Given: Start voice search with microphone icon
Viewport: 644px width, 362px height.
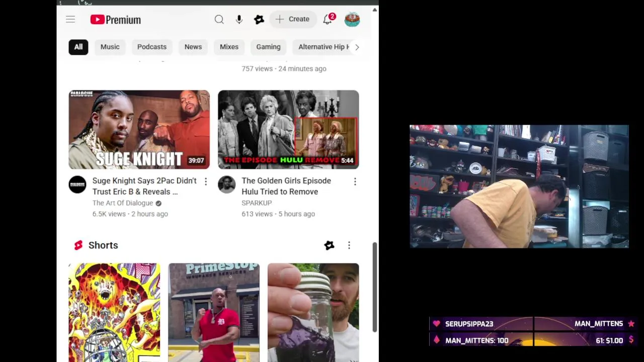Looking at the screenshot, I should coord(239,20).
